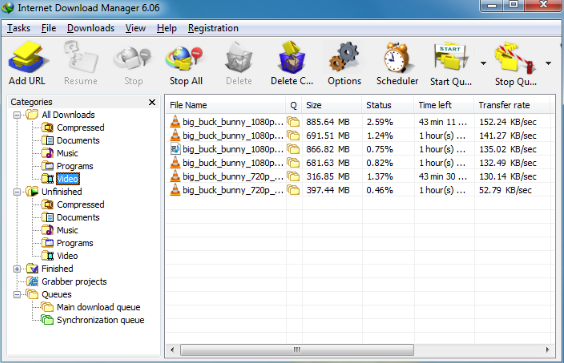Click file icon of 866.82 MB download
This screenshot has width=564, height=363.
(175, 149)
